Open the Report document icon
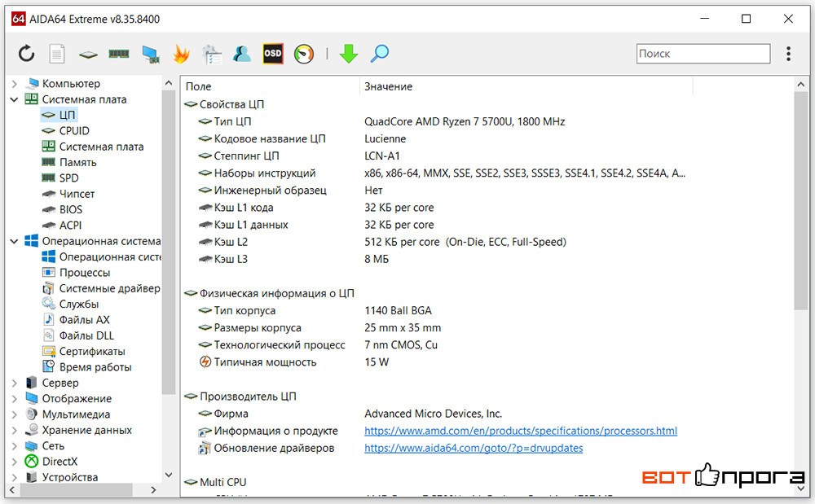815x504 pixels. pyautogui.click(x=57, y=54)
